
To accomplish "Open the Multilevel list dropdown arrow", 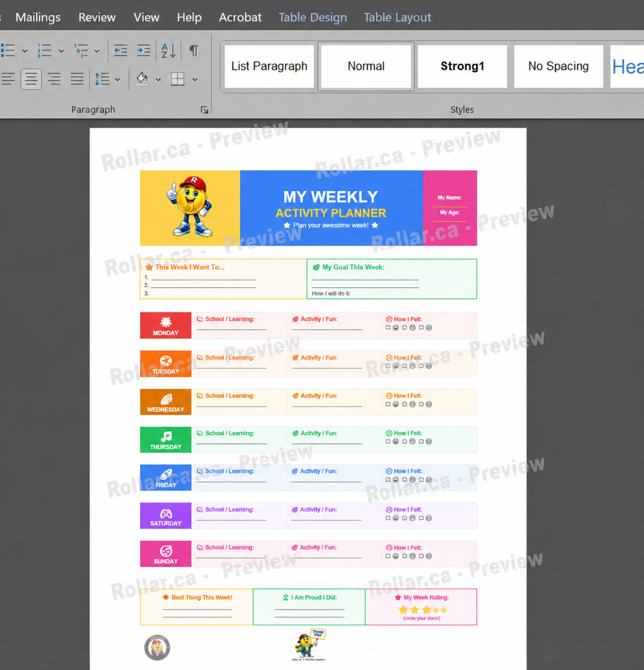I will click(97, 51).
